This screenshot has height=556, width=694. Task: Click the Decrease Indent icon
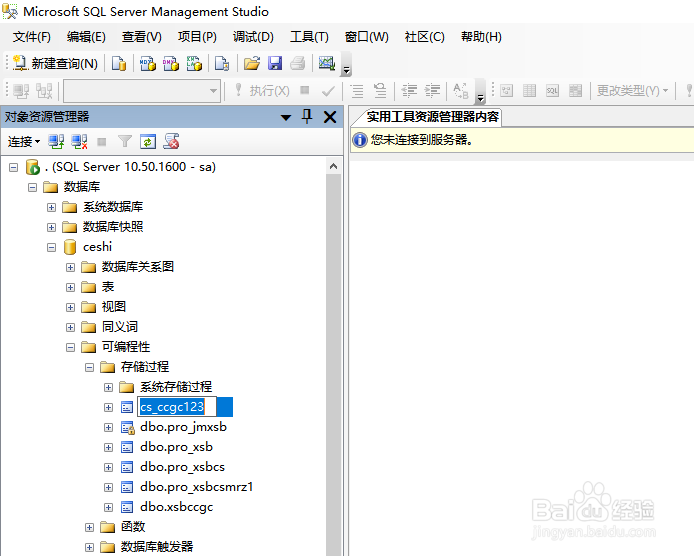point(409,91)
